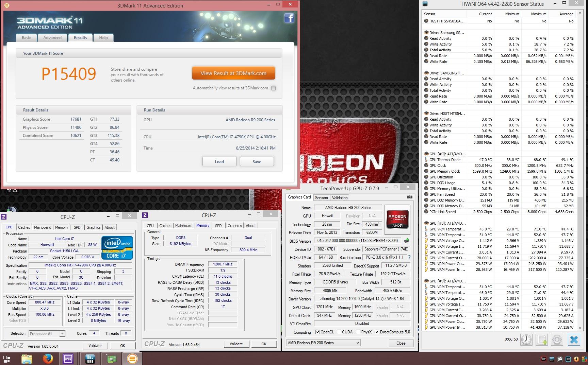588x365 pixels.
Task: Click OK in the CPU-Z processor window
Action: tap(122, 346)
